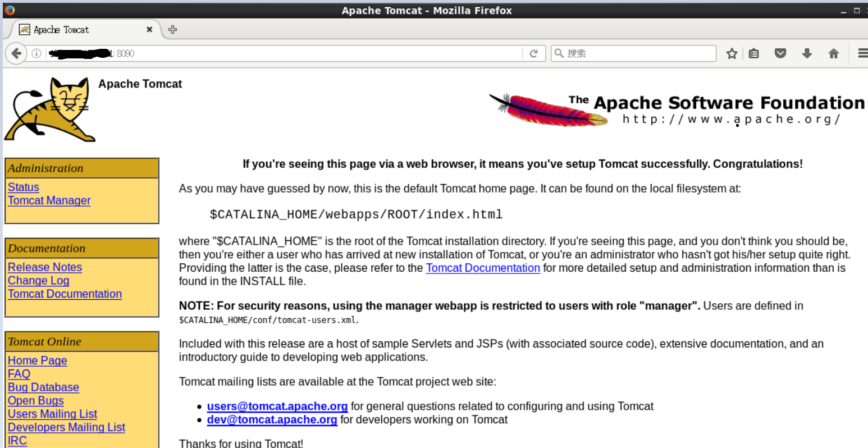Click the http://www.apache.org/ text in banner

[x=732, y=119]
